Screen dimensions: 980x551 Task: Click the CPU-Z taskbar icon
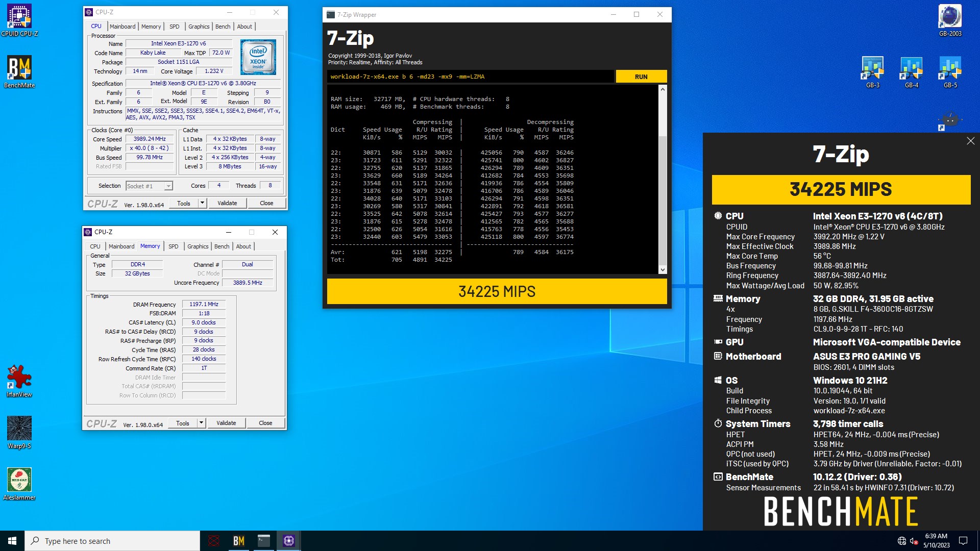click(x=288, y=541)
